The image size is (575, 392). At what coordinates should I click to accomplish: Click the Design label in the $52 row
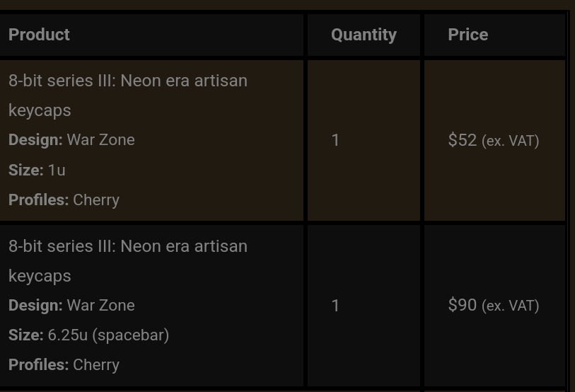(35, 140)
